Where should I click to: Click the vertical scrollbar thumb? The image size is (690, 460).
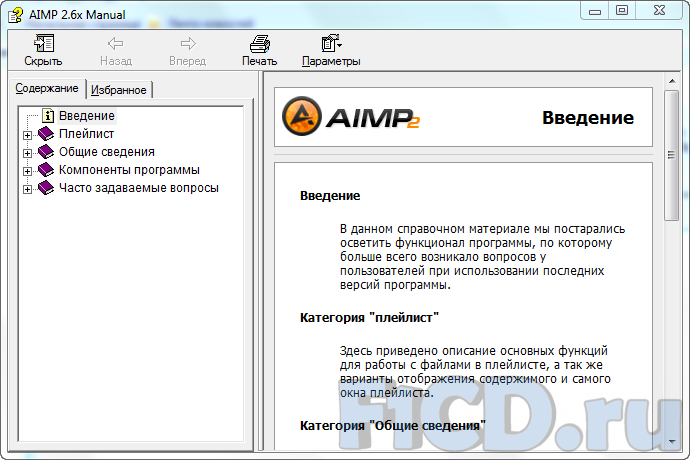coord(672,155)
